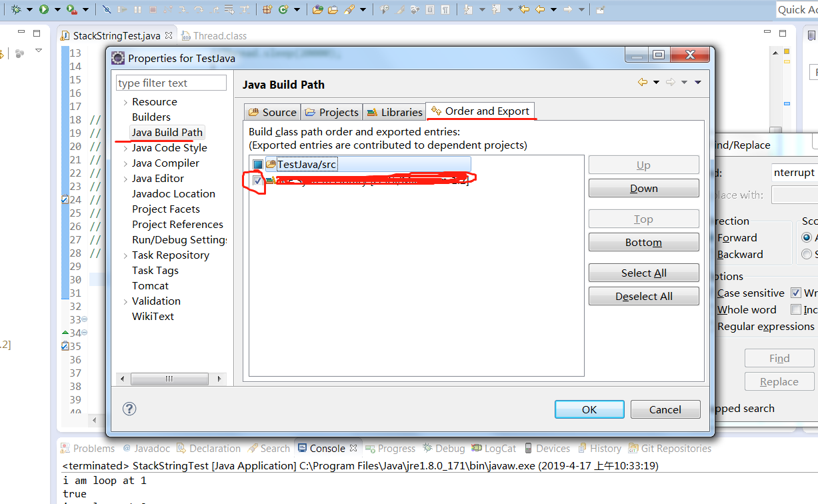This screenshot has width=818, height=504.
Task: Open the Declaration view tab
Action: (207, 449)
